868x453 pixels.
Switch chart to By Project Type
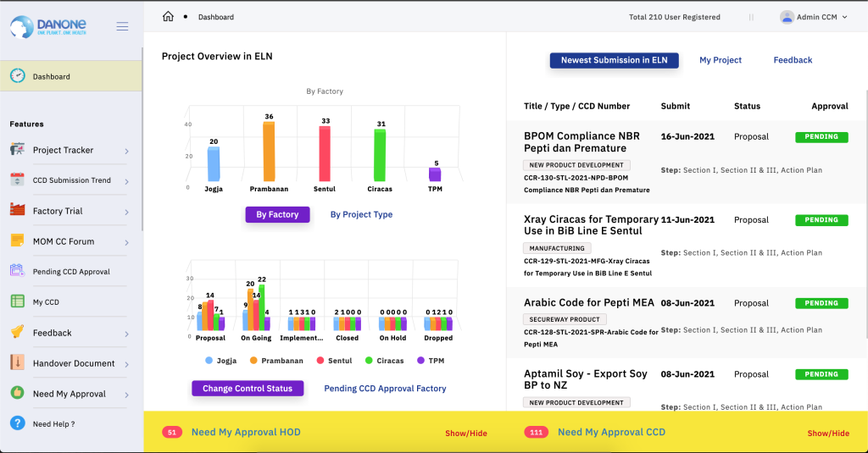tap(361, 214)
